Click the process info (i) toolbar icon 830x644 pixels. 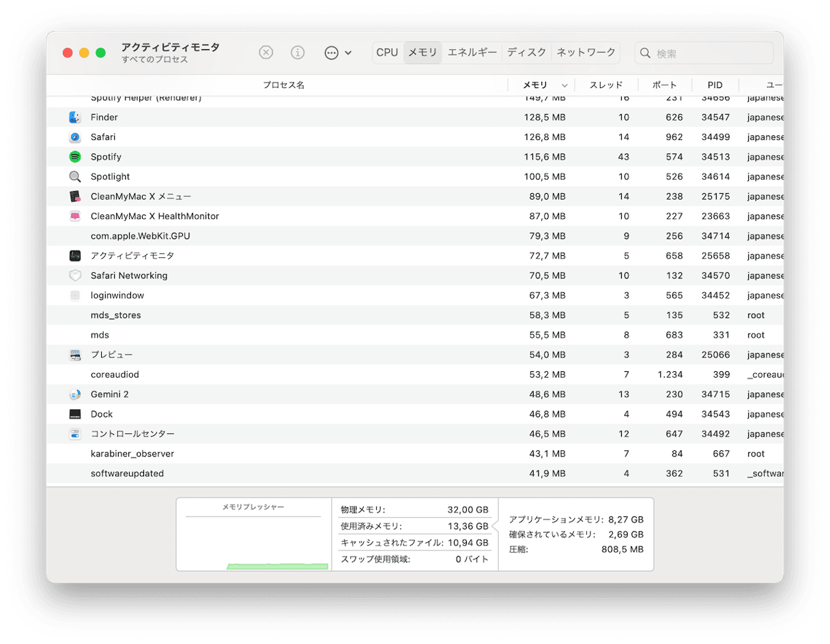point(298,53)
